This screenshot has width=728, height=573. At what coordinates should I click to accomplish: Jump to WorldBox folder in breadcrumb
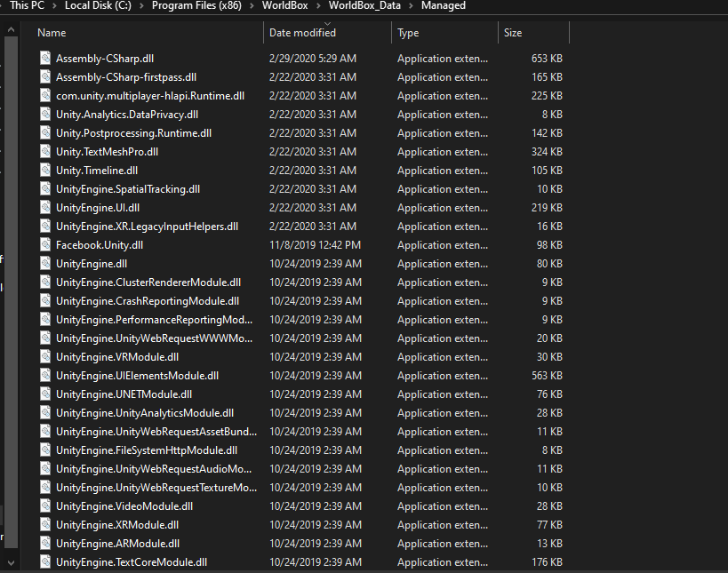[285, 5]
